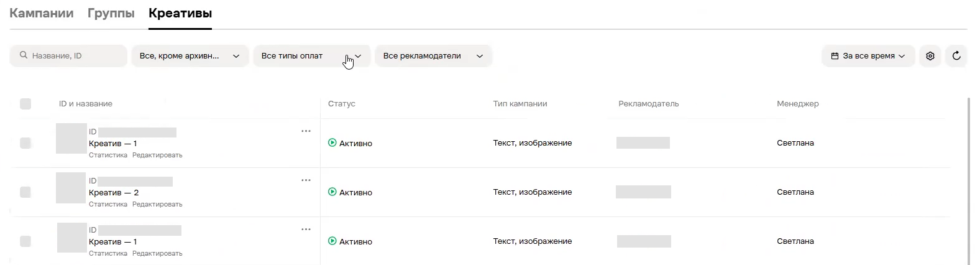980x265 pixels.
Task: Click Редактировать link in last creative row
Action: pos(157,253)
